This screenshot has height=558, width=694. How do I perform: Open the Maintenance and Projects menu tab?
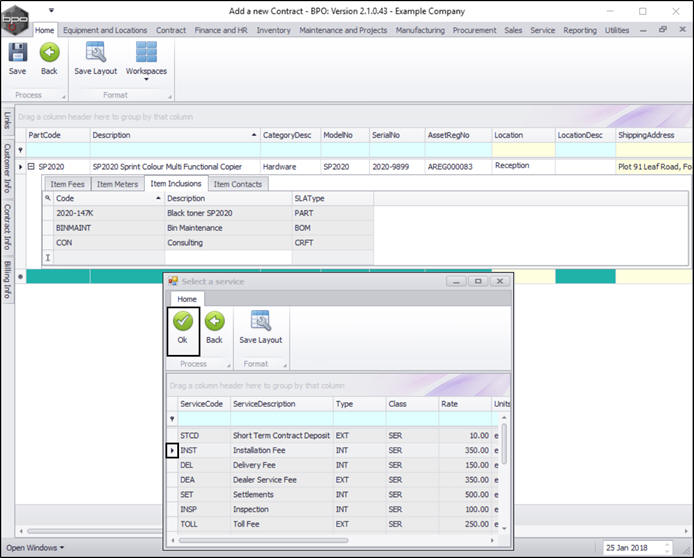coord(344,30)
